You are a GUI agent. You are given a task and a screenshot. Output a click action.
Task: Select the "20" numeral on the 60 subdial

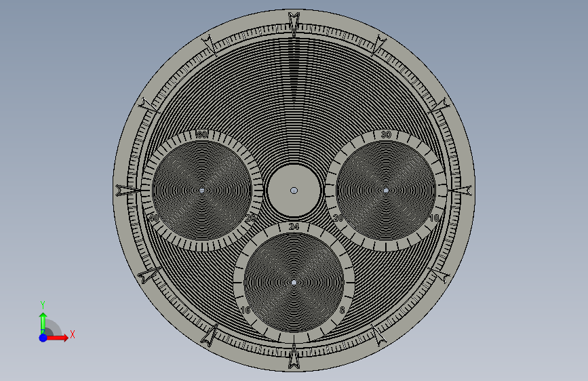pos(250,218)
